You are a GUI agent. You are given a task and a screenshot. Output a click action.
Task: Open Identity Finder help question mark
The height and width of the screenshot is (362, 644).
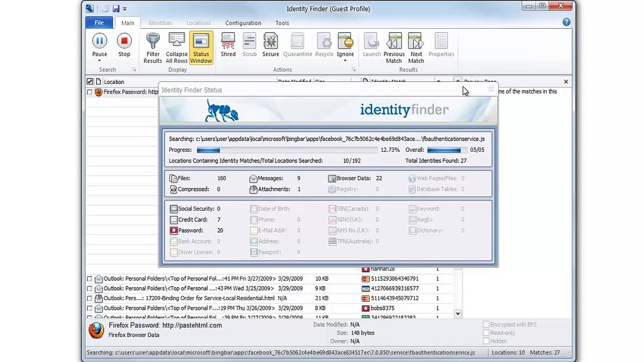pyautogui.click(x=567, y=22)
